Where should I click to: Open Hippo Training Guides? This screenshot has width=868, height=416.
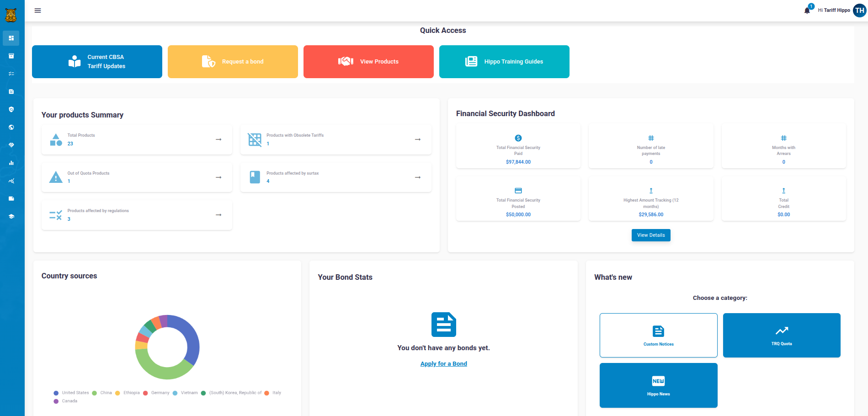click(504, 62)
